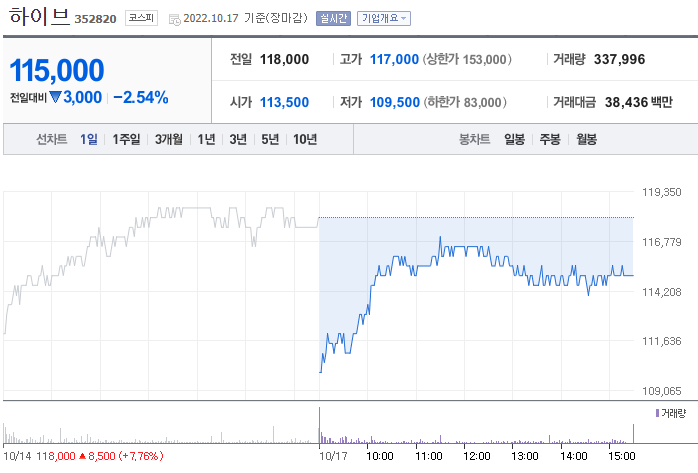This screenshot has width=698, height=473.
Task: Click the 14:00 time axis marker
Action: (573, 456)
